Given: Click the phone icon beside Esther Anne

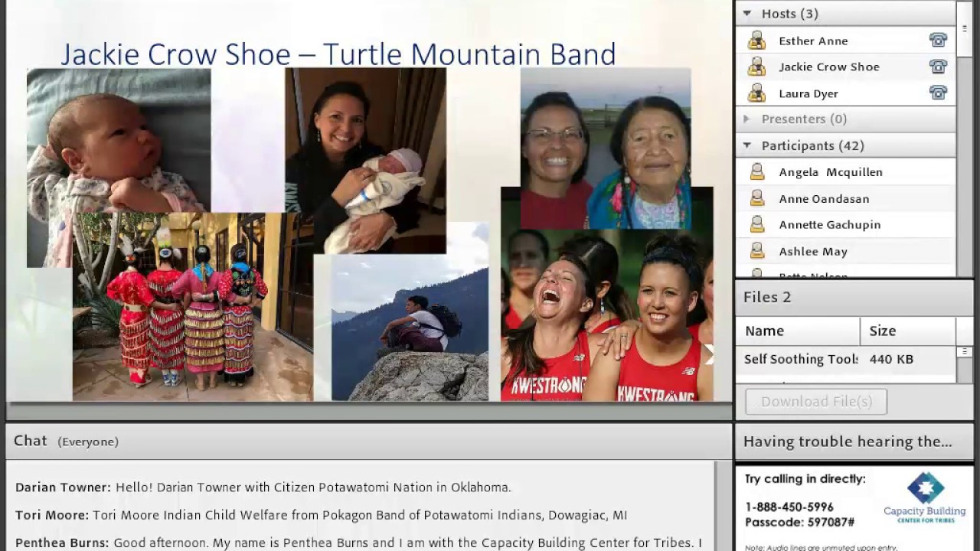Looking at the screenshot, I should click(938, 41).
